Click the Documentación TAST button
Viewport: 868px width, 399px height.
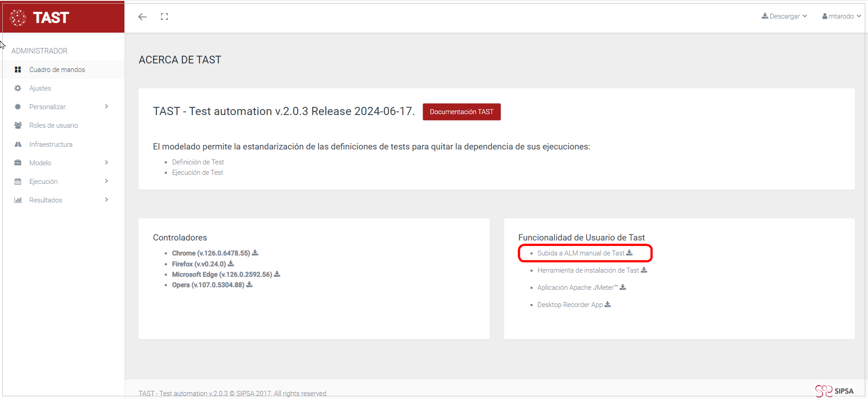tap(462, 112)
